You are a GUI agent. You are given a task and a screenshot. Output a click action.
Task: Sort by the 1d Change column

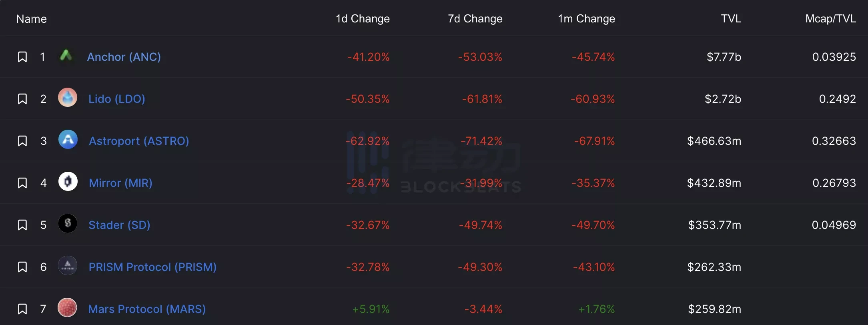click(x=363, y=19)
